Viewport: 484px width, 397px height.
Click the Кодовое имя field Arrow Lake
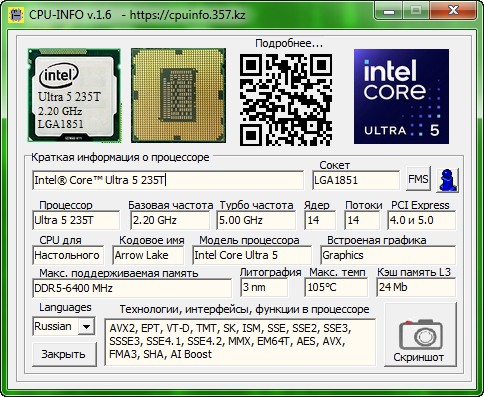coord(148,255)
